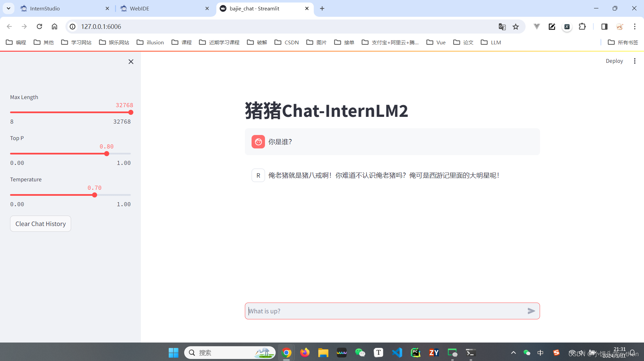
Task: Click the taskbar 搜索 search box
Action: coord(230,353)
